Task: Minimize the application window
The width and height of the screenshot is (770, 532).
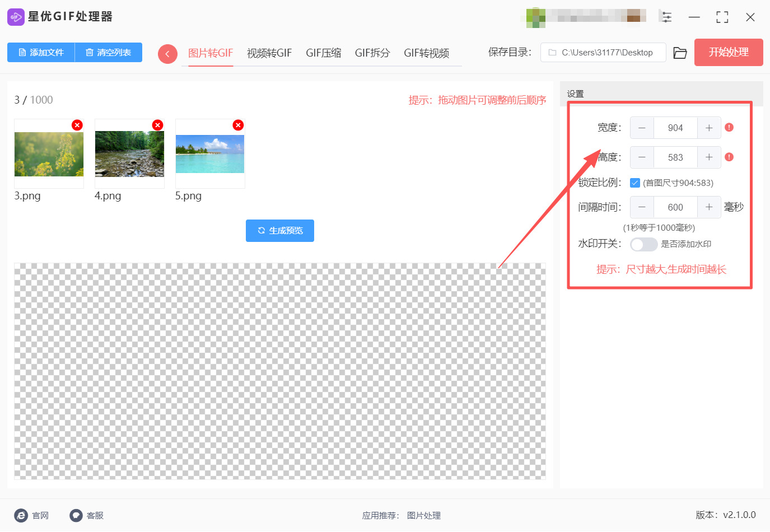Action: pyautogui.click(x=694, y=17)
